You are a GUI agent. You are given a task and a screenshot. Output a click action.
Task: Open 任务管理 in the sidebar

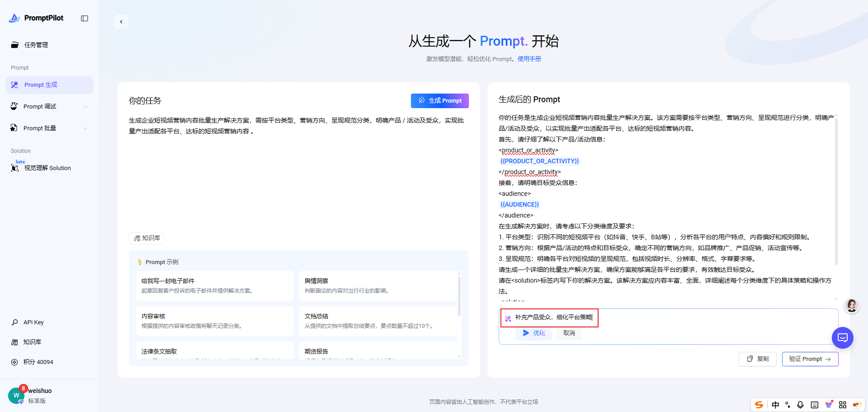(36, 45)
